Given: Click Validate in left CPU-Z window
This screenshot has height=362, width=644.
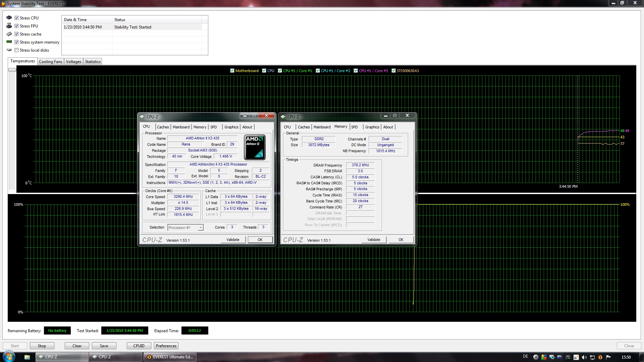Looking at the screenshot, I should click(x=233, y=240).
